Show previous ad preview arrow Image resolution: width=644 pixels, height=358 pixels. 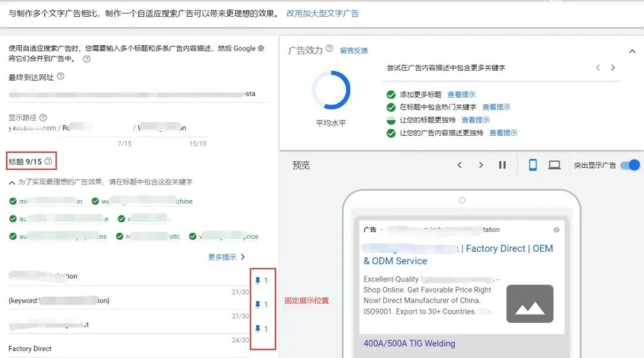(x=460, y=165)
